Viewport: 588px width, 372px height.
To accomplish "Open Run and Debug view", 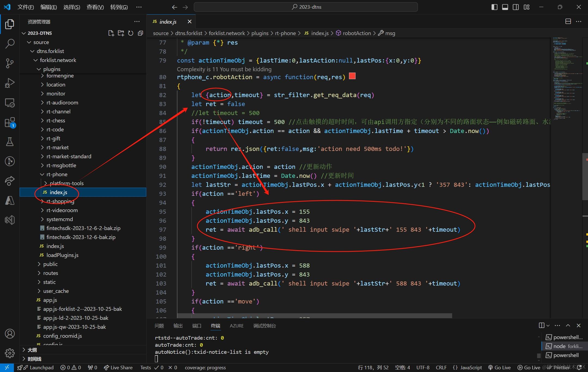I will click(x=10, y=83).
